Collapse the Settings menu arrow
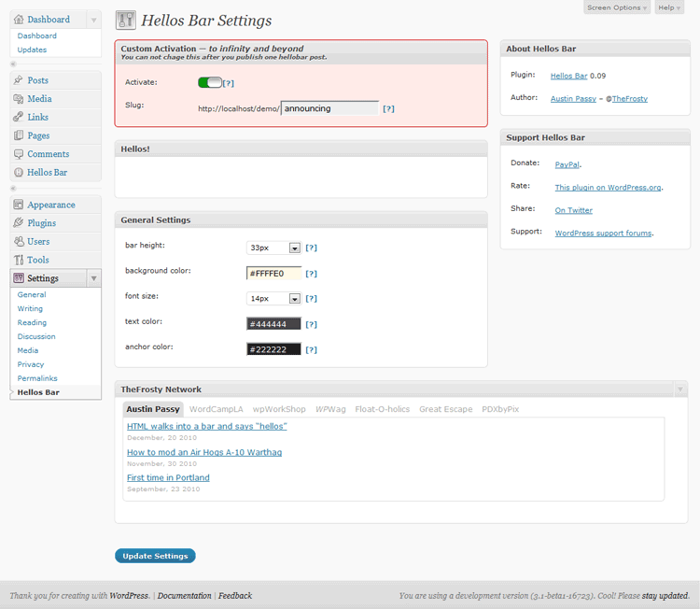Screen dimensions: 700x609 point(93,278)
